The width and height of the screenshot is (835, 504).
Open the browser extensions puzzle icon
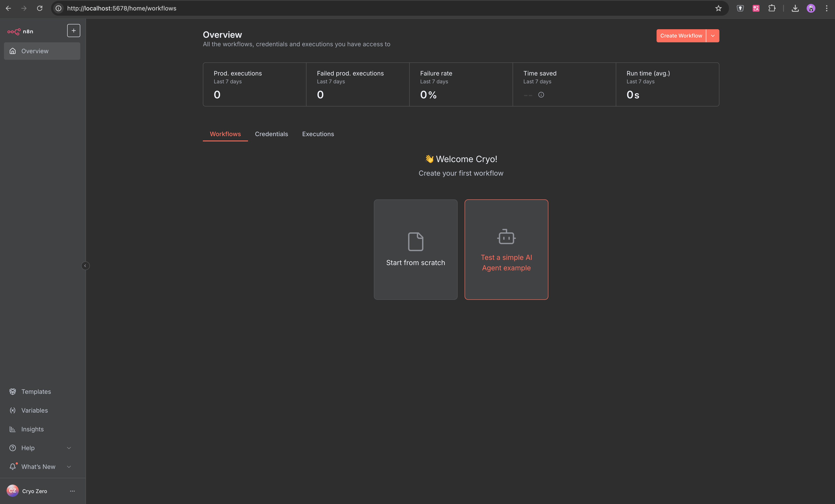[x=772, y=8]
